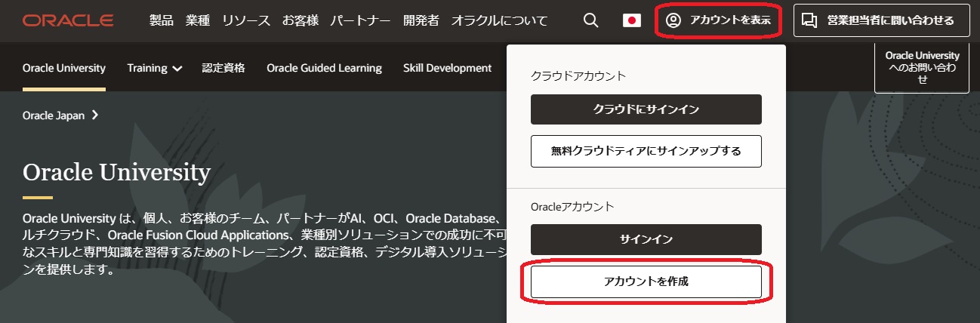Screen dimensions: 980x323
Task: Expand the Training dropdown
Action: click(155, 68)
